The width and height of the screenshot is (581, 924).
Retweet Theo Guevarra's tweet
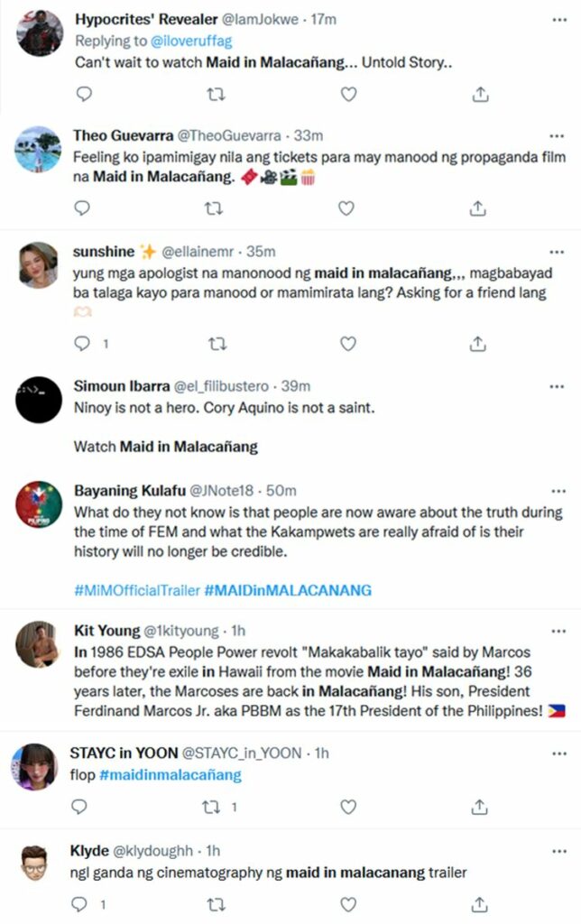tap(215, 208)
